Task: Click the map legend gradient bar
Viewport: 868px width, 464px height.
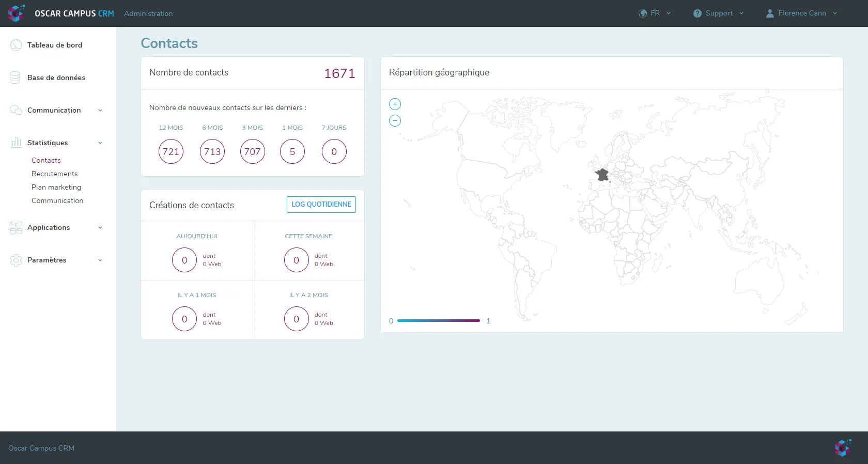Action: pos(439,321)
